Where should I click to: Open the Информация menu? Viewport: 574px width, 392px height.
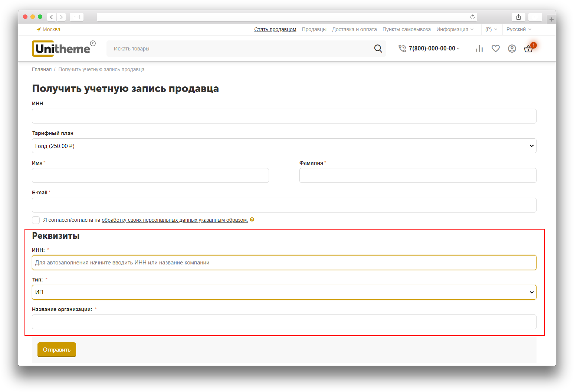pyautogui.click(x=455, y=29)
